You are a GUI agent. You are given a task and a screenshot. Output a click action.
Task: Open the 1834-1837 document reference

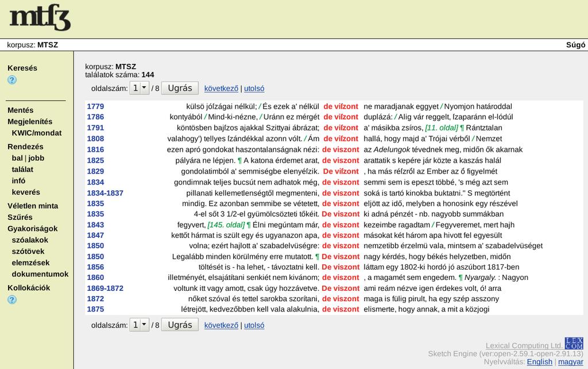tap(105, 193)
